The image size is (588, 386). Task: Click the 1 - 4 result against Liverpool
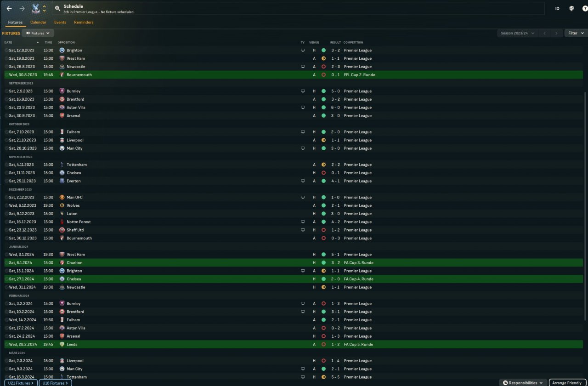coord(335,361)
